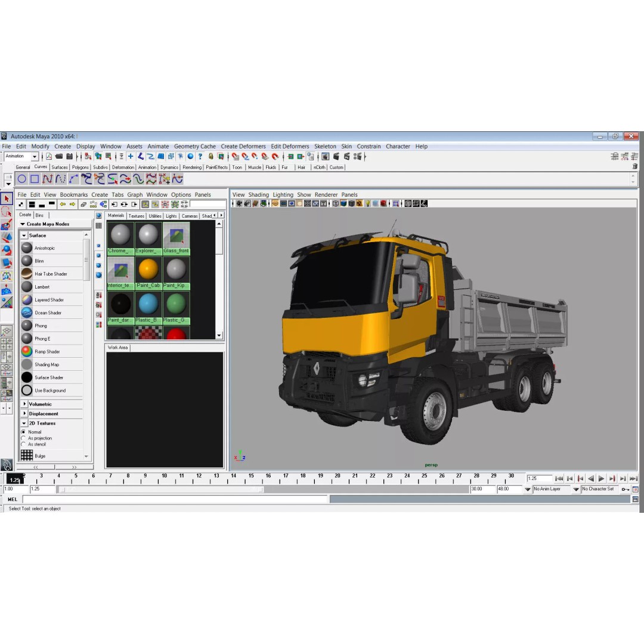Toggle the viewport textured checker cube icon
Viewport: 644px width, 644px height.
(360, 204)
